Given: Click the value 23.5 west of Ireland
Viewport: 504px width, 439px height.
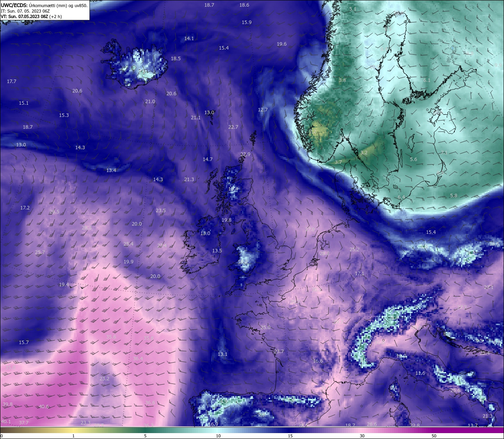Looking at the screenshot, I should coord(161,211).
